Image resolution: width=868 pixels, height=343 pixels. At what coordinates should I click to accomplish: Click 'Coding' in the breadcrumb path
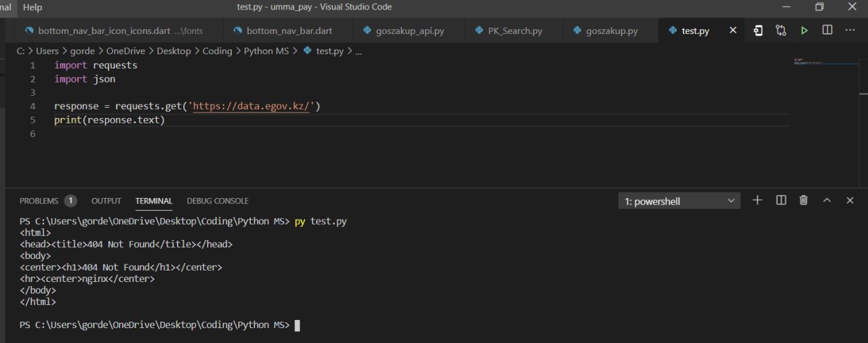[x=217, y=51]
